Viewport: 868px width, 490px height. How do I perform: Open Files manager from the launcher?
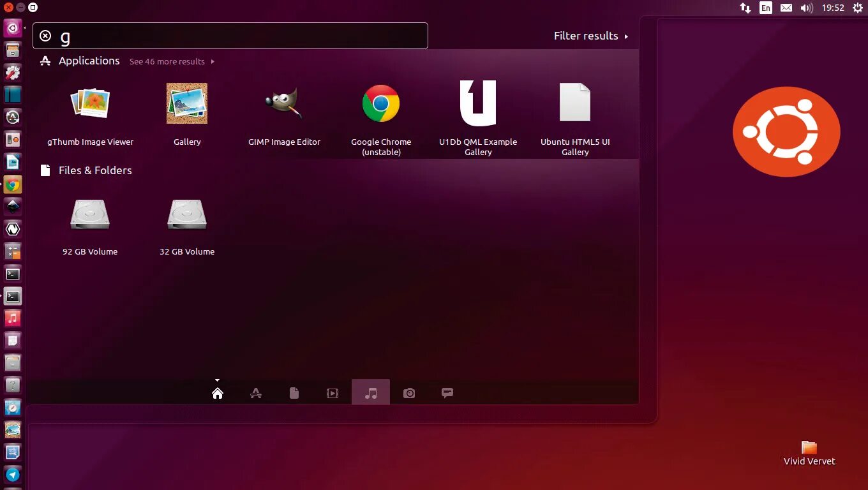point(13,50)
